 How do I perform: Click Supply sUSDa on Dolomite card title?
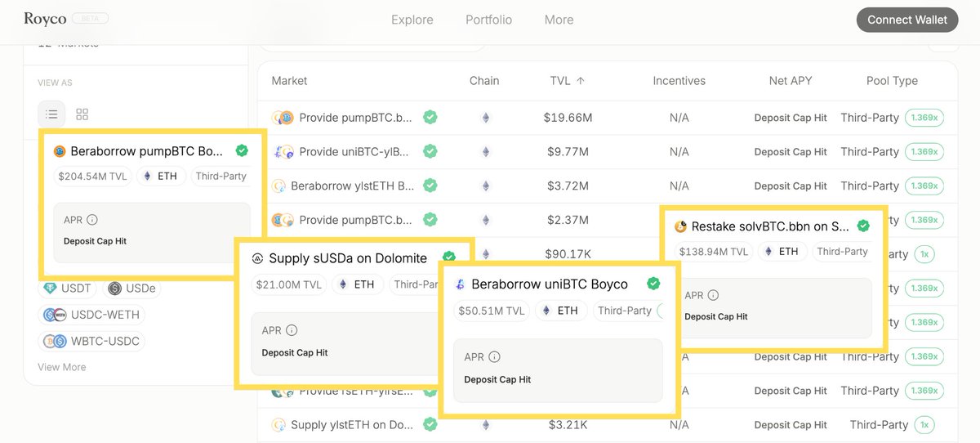click(348, 258)
